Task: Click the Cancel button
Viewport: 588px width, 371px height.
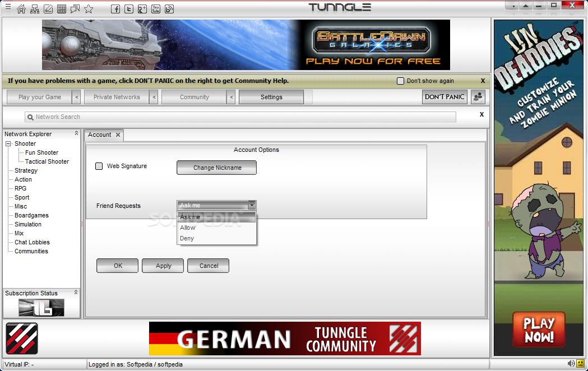Action: (x=208, y=266)
